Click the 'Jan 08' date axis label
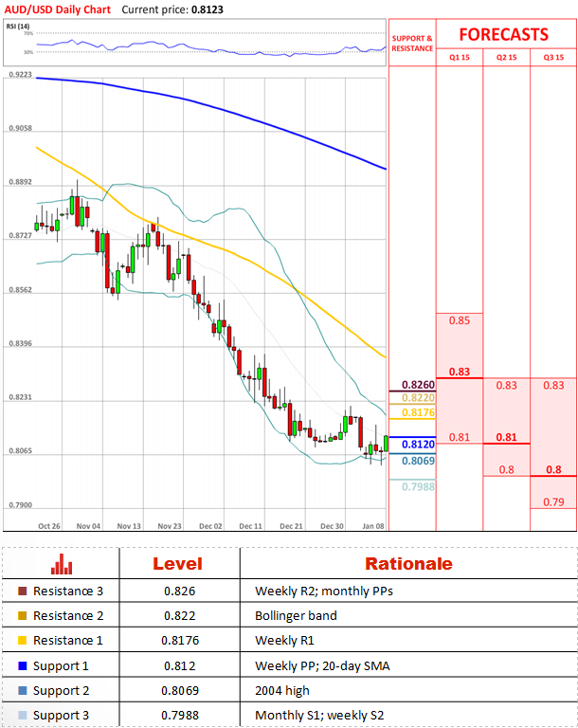The image size is (578, 728). [373, 526]
